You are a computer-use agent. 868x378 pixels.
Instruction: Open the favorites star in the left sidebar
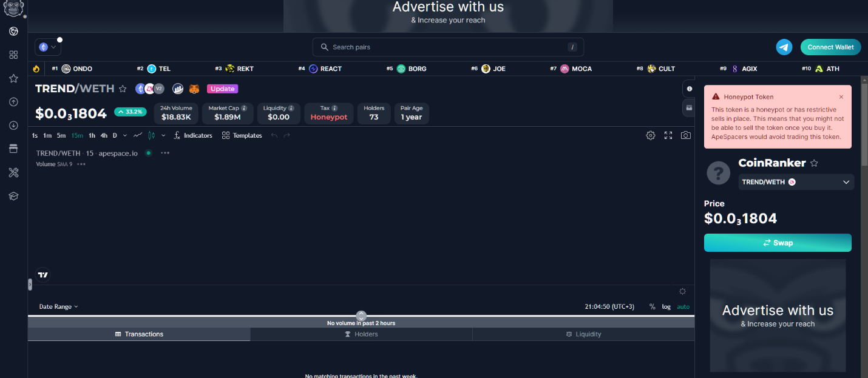pos(13,78)
